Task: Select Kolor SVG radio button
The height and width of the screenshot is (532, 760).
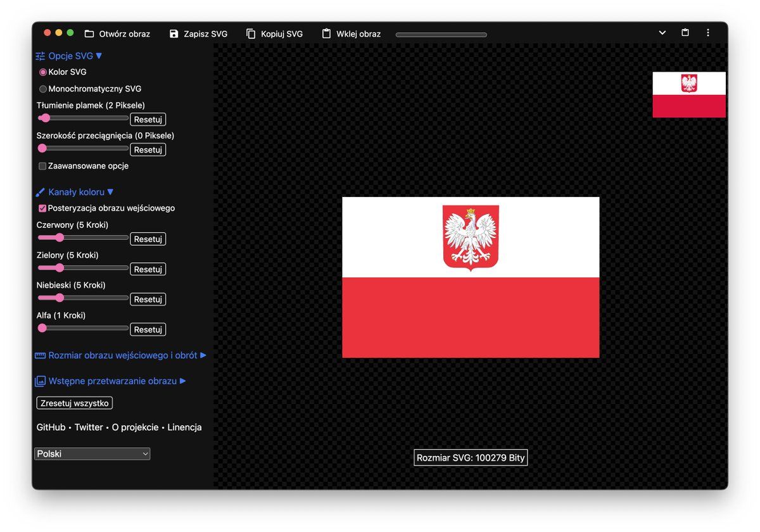Action: (43, 72)
